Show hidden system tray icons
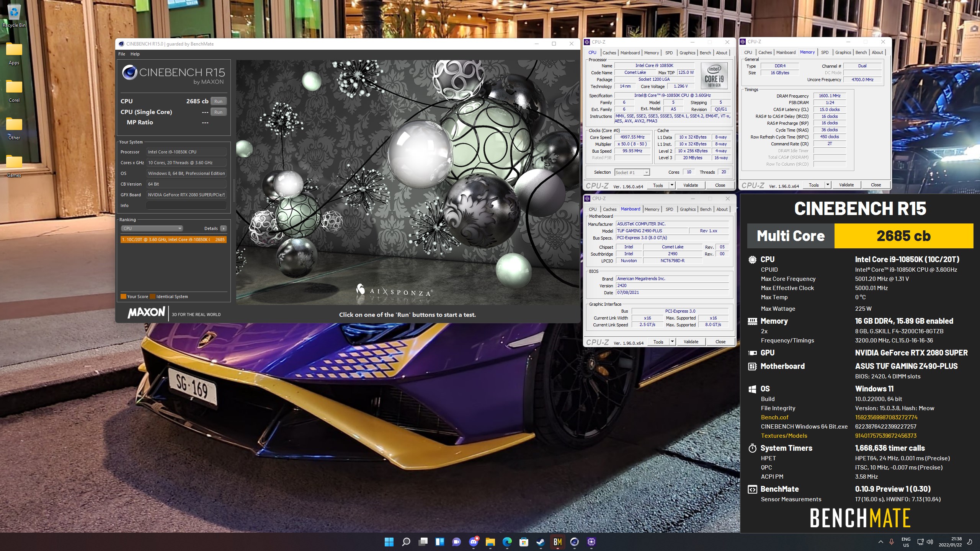The width and height of the screenshot is (980, 551). pyautogui.click(x=880, y=542)
